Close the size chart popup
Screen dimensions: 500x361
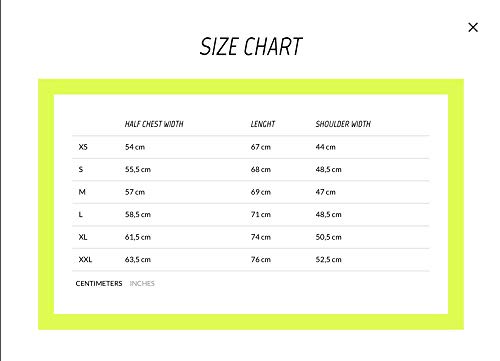pyautogui.click(x=473, y=27)
